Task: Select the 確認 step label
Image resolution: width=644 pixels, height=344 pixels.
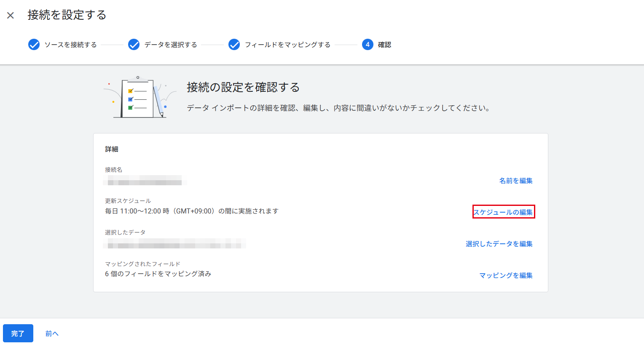Action: pyautogui.click(x=384, y=45)
